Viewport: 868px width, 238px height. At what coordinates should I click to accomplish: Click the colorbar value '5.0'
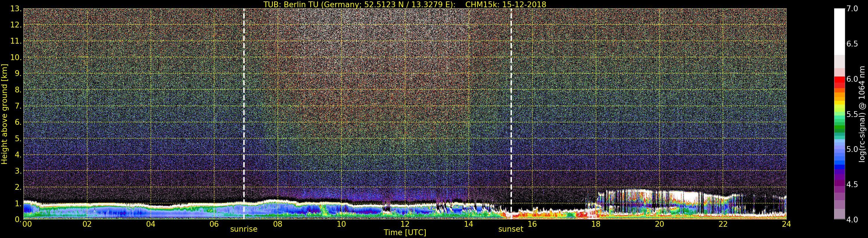[852, 149]
